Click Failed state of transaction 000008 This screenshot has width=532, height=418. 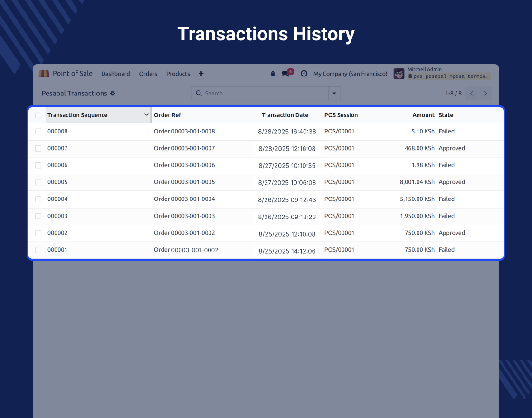[446, 131]
